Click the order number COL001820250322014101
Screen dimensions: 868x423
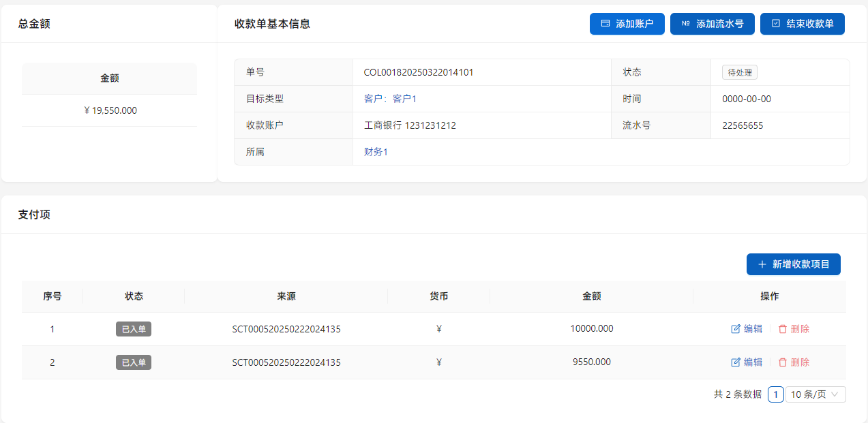[x=418, y=72]
